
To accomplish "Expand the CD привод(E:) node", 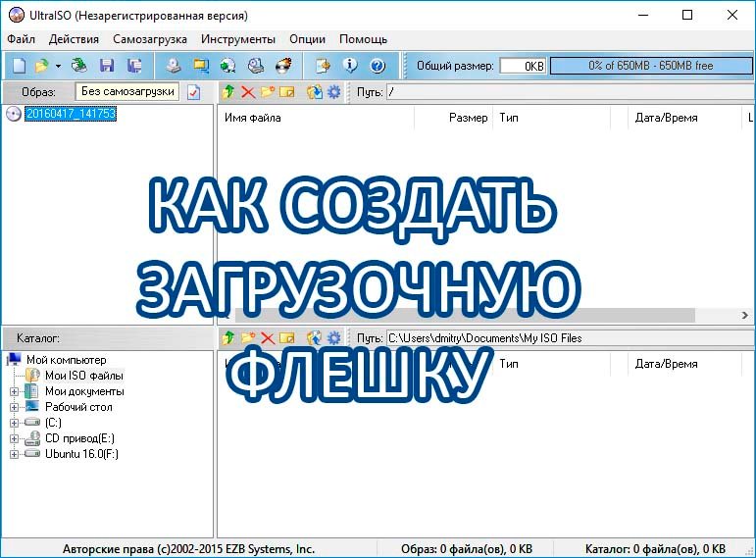I will pyautogui.click(x=14, y=439).
